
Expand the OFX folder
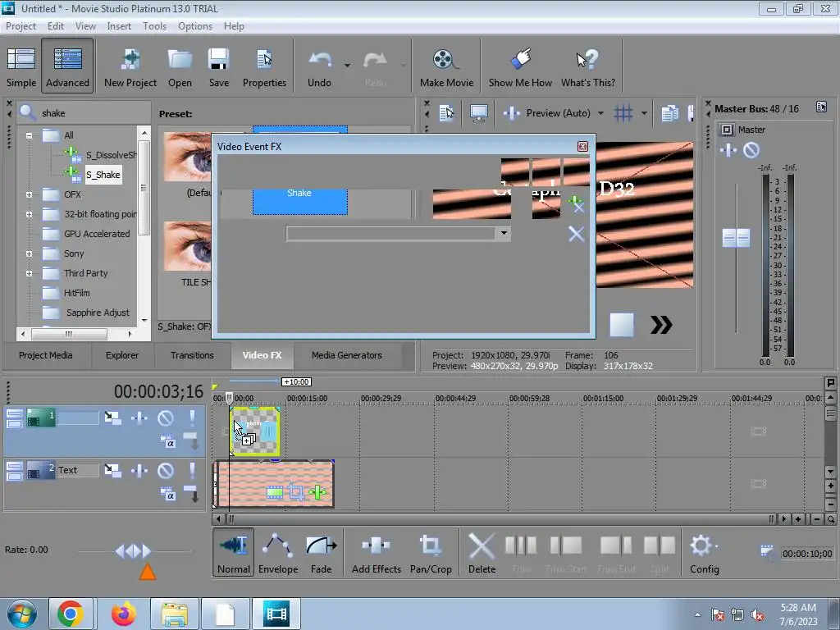pyautogui.click(x=29, y=194)
